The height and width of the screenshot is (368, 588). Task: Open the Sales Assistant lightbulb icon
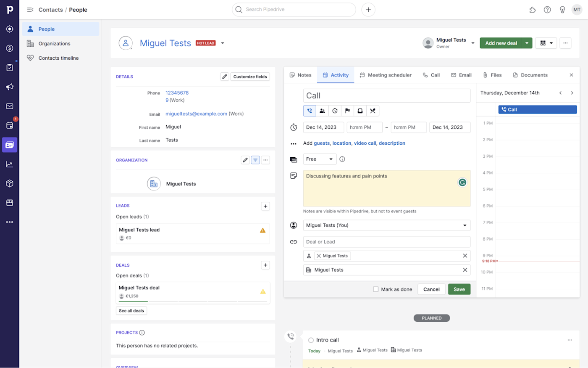pos(562,10)
